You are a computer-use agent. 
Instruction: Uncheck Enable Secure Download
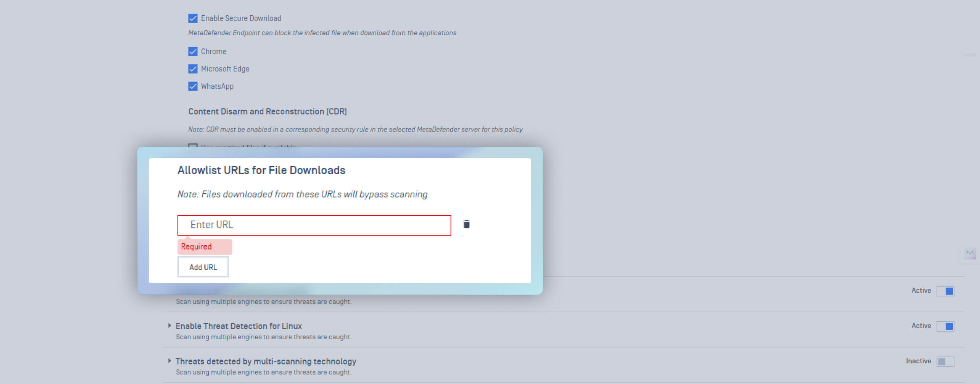pos(193,18)
